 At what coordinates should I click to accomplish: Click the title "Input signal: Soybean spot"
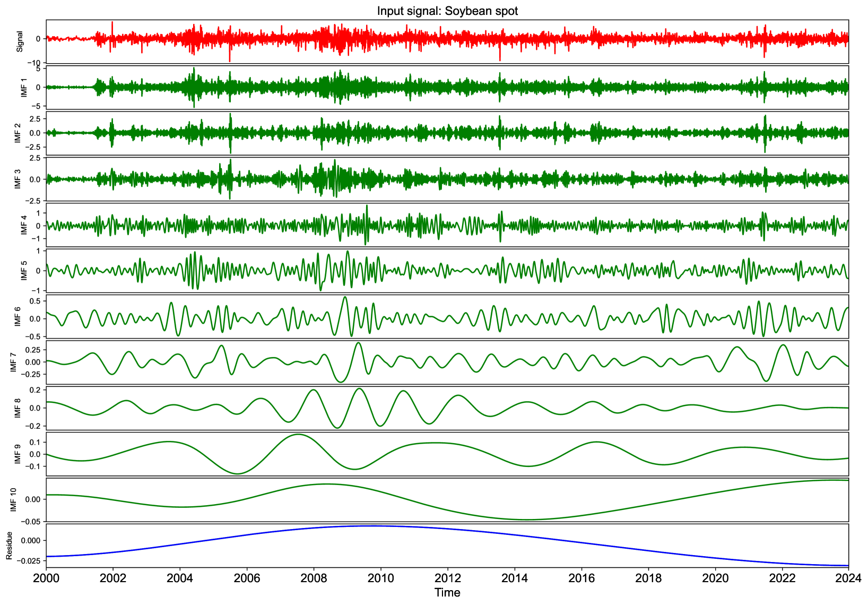click(x=447, y=11)
